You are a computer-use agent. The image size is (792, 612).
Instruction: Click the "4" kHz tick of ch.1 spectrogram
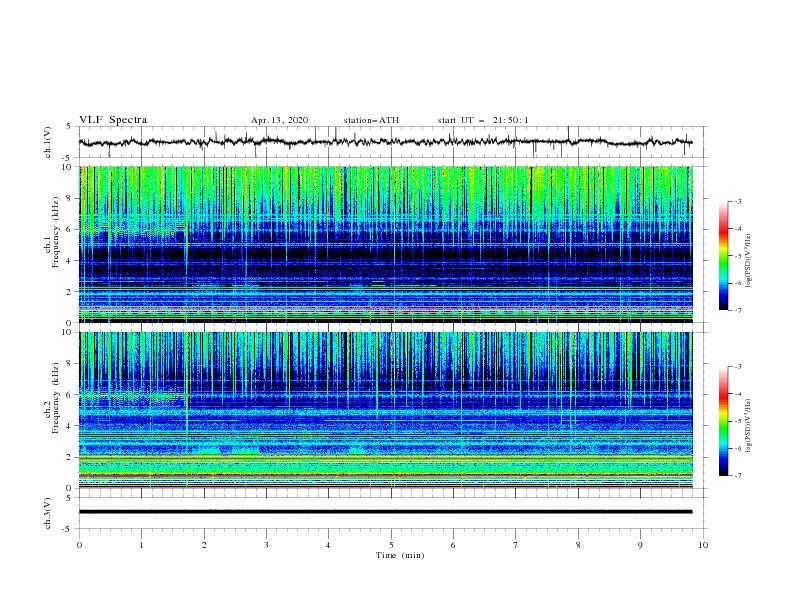click(x=70, y=261)
